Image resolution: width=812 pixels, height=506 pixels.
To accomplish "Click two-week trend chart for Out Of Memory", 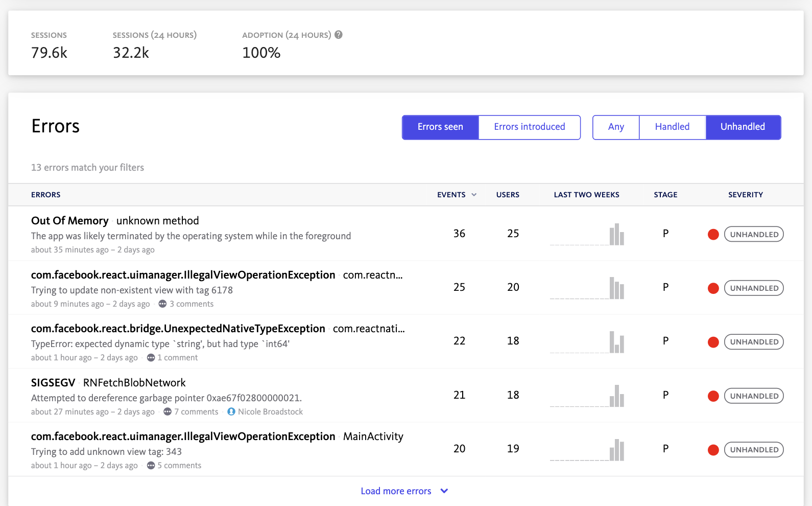I will point(587,234).
